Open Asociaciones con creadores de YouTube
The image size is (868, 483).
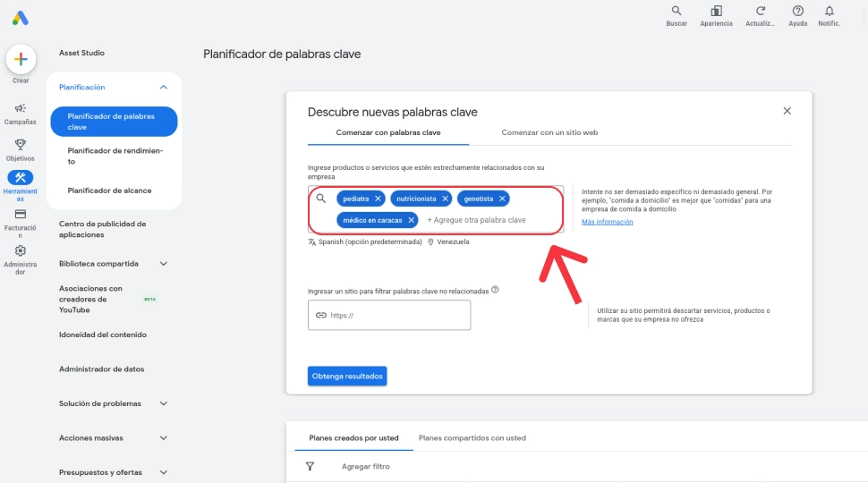point(90,300)
